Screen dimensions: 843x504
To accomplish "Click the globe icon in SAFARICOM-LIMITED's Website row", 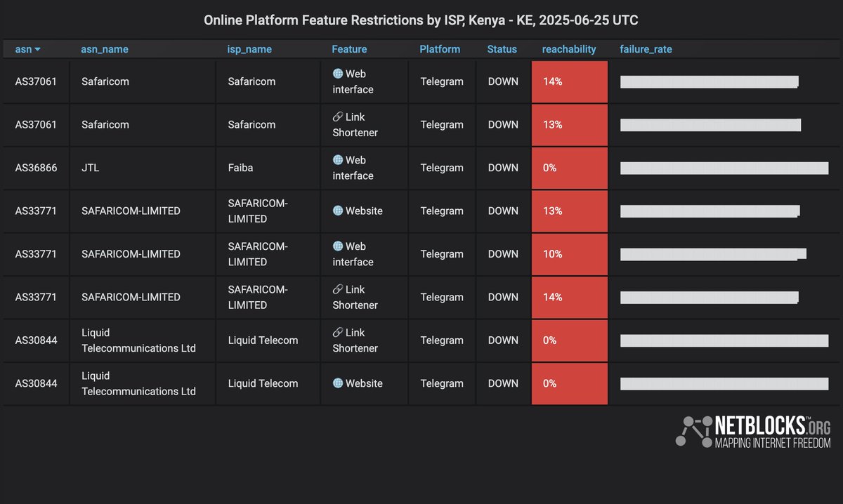I will pyautogui.click(x=338, y=211).
